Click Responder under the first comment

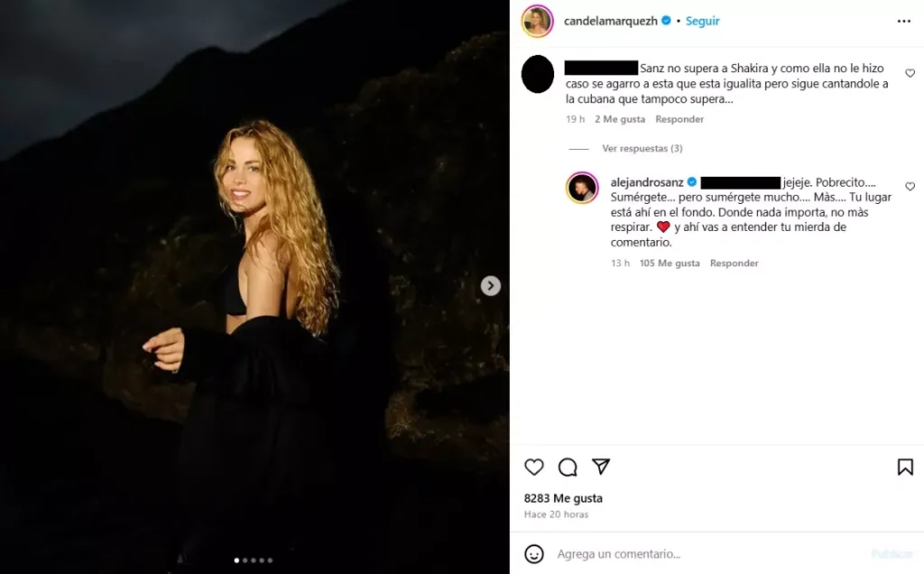(x=679, y=119)
